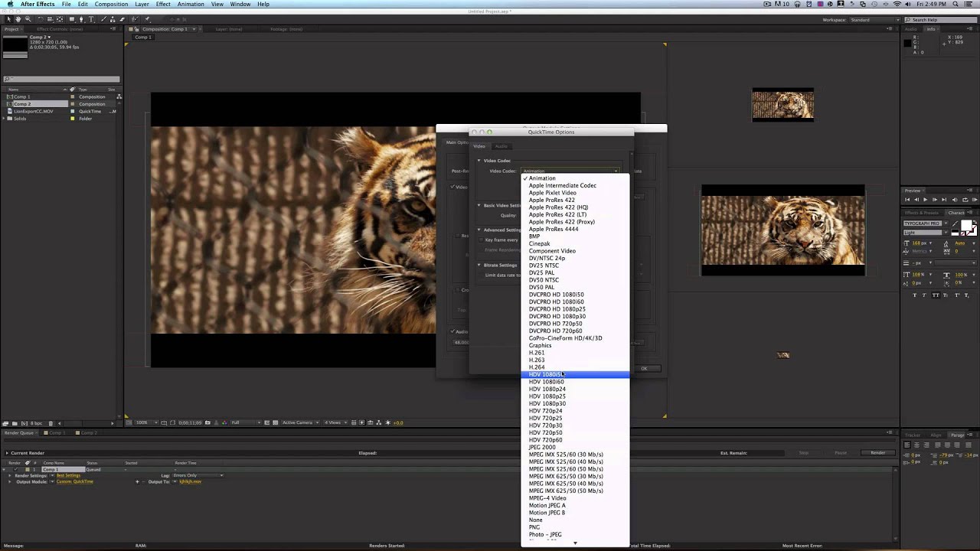980x551 pixels.
Task: Select the Pan Behind anchor tool
Action: coord(60,19)
